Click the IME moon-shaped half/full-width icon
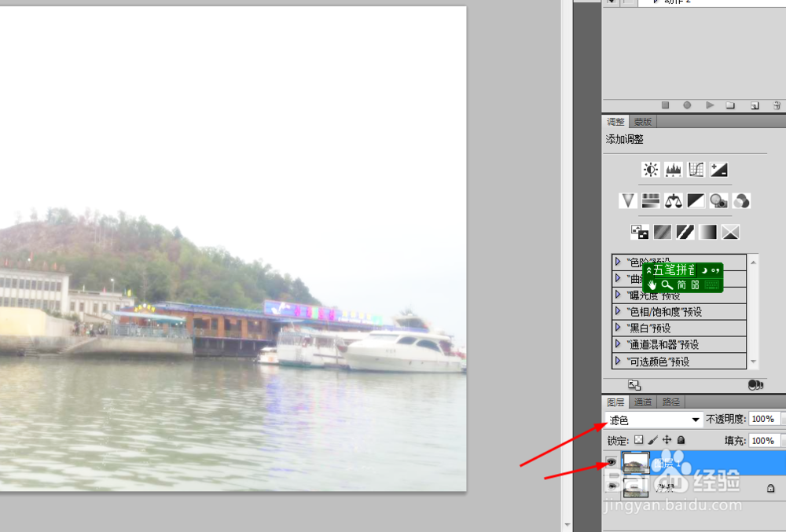 point(704,270)
